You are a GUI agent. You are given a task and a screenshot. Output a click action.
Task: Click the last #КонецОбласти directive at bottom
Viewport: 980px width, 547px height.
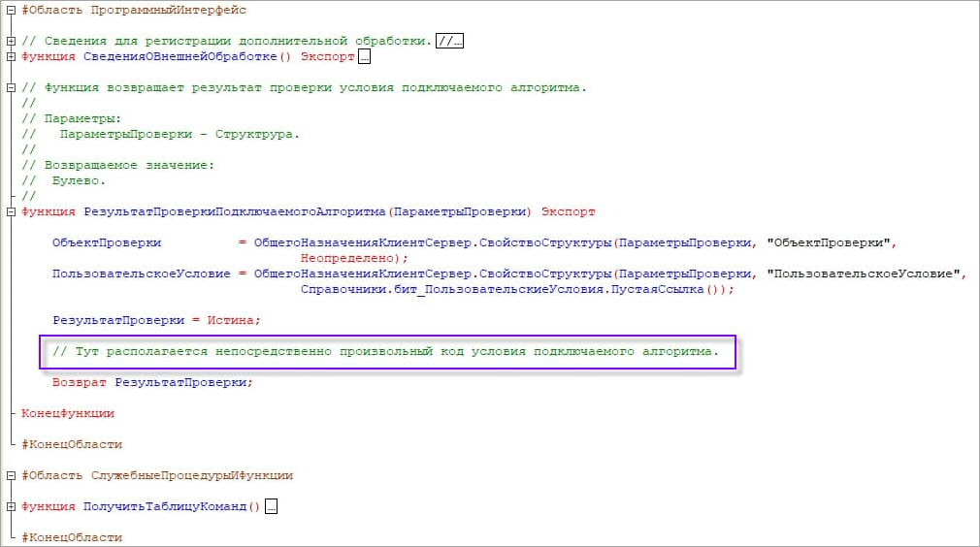71,537
